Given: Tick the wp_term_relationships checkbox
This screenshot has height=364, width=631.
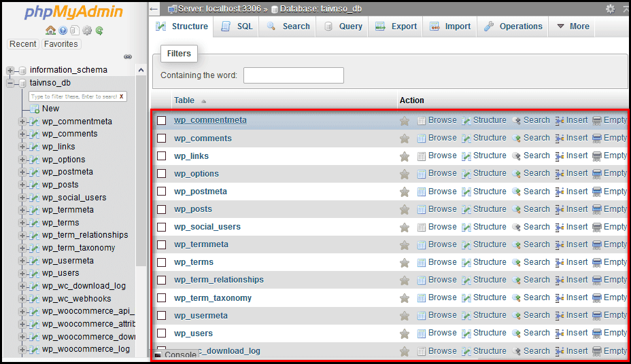Looking at the screenshot, I should 161,280.
